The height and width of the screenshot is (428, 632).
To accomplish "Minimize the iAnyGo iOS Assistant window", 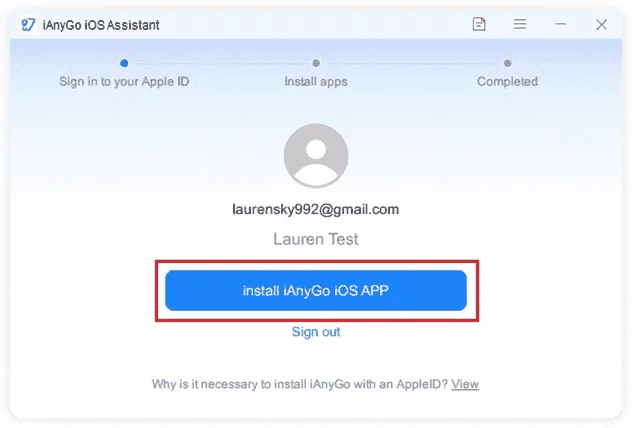I will coord(560,24).
